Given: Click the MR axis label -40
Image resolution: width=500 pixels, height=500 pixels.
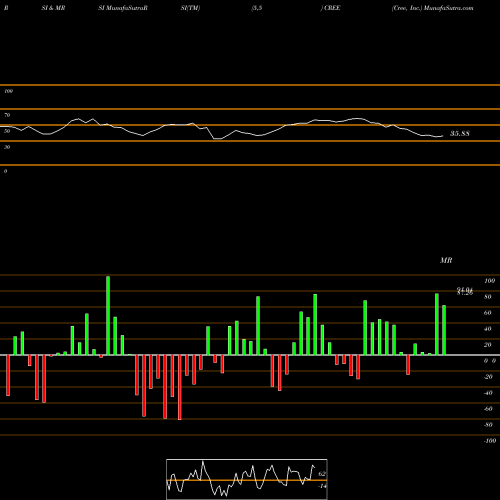Looking at the screenshot, I should coord(488,393).
